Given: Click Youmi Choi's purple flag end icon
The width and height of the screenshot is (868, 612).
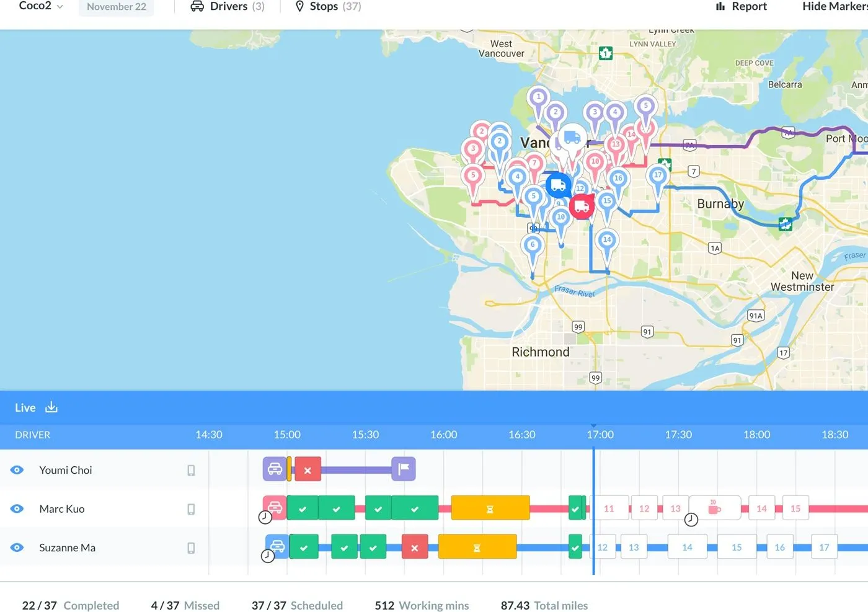Looking at the screenshot, I should click(404, 469).
